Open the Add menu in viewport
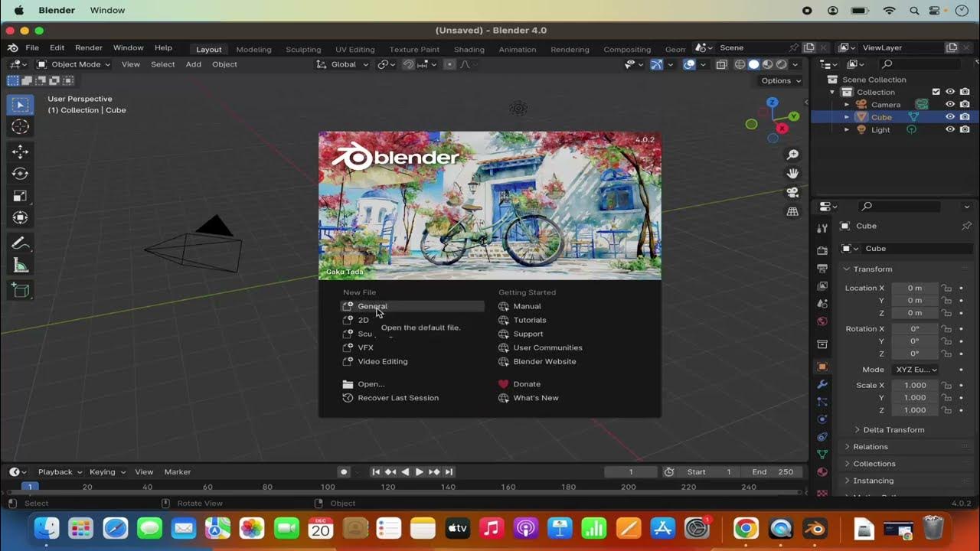This screenshot has width=980, height=551. pos(193,64)
